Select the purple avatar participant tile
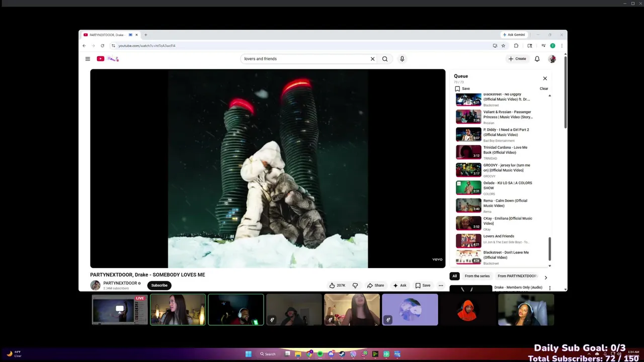 [410, 310]
